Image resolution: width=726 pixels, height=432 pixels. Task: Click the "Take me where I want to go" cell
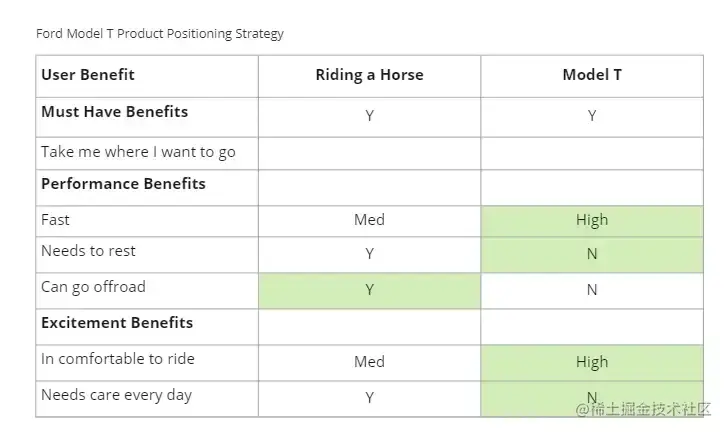(138, 152)
